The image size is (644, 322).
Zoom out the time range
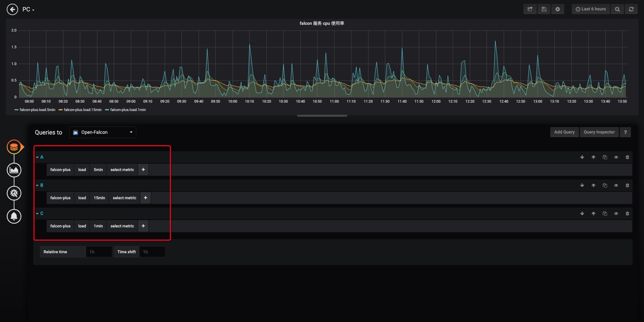[617, 9]
